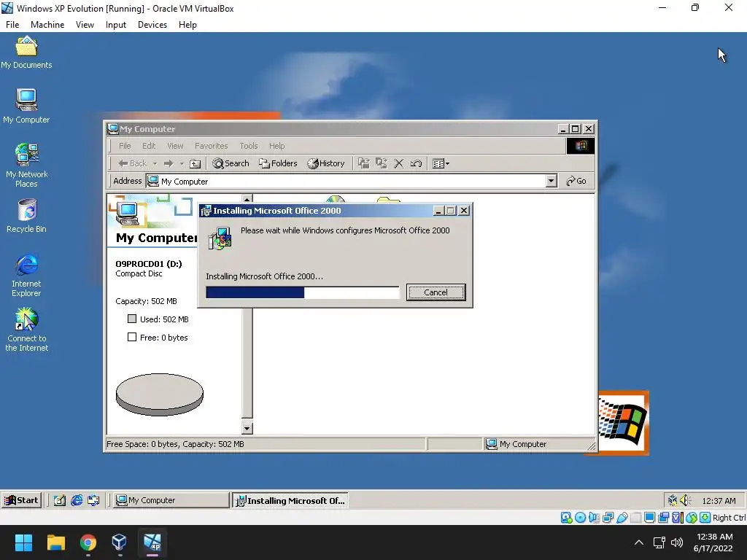This screenshot has width=747, height=560.
Task: Click host volume speaker icon
Action: 676,542
